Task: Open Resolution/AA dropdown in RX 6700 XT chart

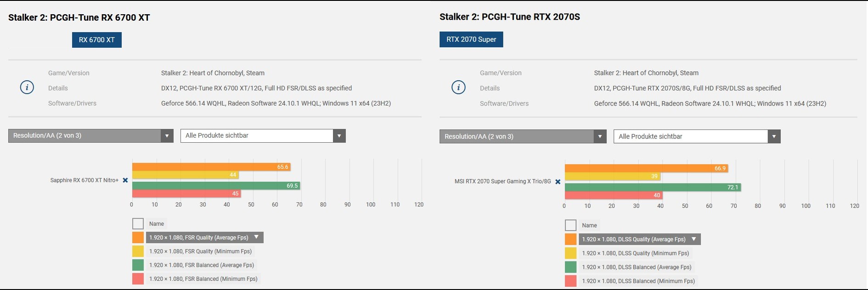Action: (91, 136)
